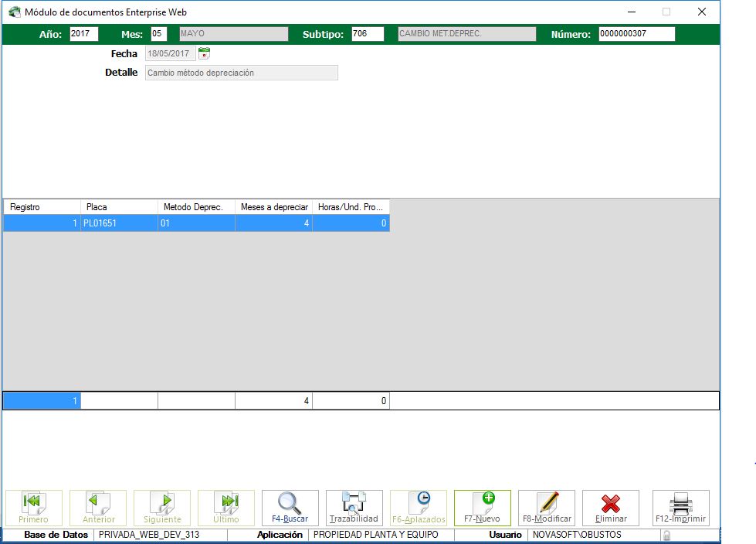Select the Horas/Und. cell in row PL01651

(x=351, y=223)
